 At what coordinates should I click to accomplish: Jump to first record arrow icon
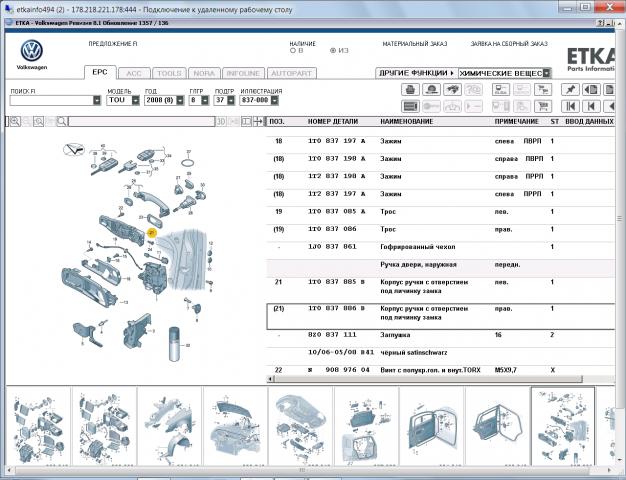coord(570,106)
